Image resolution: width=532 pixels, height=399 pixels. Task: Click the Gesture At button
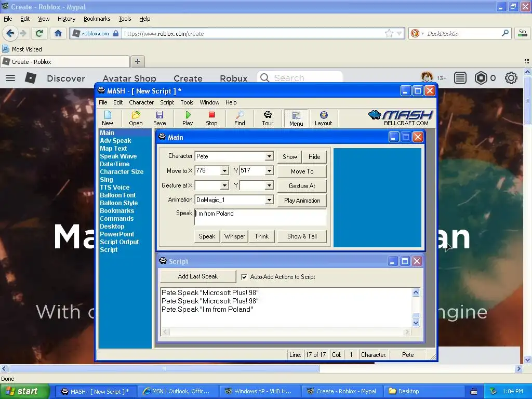pos(302,186)
